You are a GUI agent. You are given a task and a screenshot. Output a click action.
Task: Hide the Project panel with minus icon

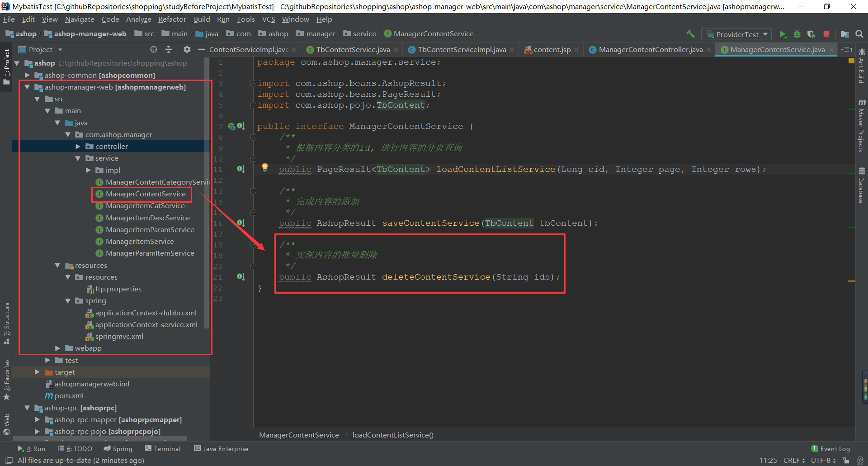[x=202, y=49]
